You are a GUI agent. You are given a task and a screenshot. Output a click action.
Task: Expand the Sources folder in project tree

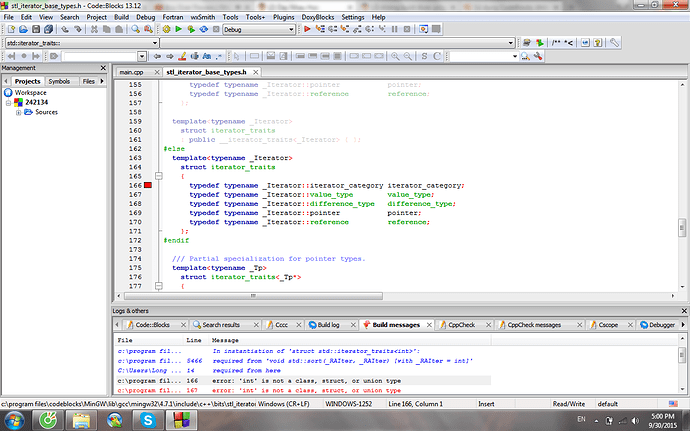[x=17, y=112]
